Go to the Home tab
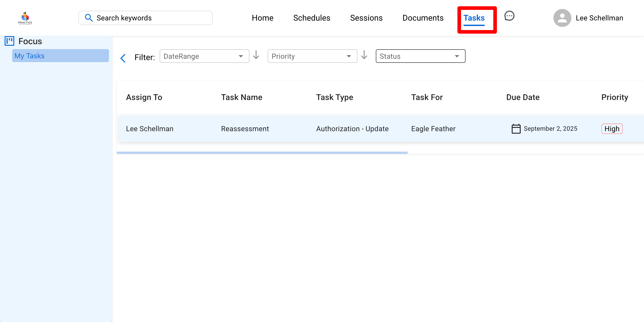This screenshot has height=322, width=644. click(262, 18)
